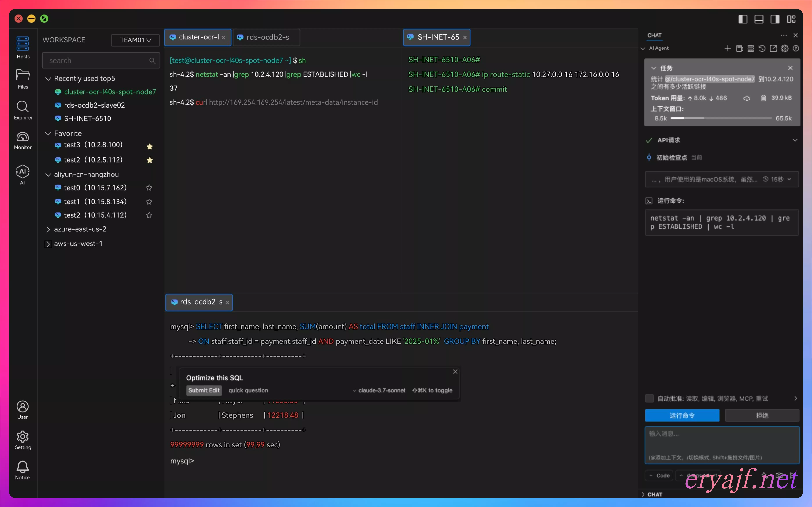Open the chat panel more options ellipsis
The height and width of the screenshot is (507, 812).
click(784, 35)
